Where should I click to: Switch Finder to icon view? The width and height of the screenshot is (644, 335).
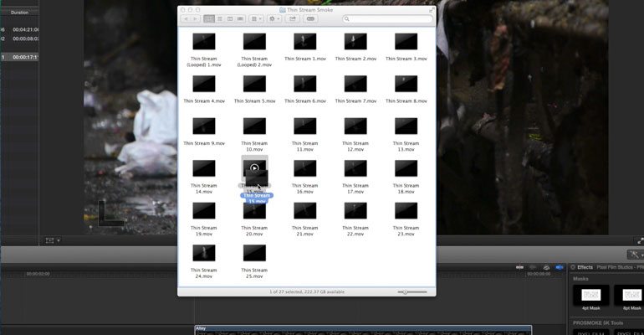(x=209, y=19)
